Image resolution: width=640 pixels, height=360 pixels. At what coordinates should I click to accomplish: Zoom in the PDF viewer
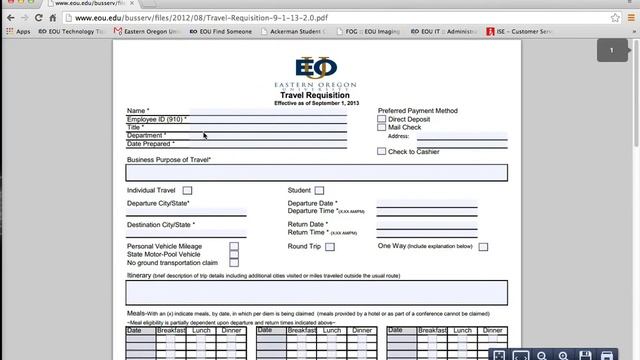(564, 356)
